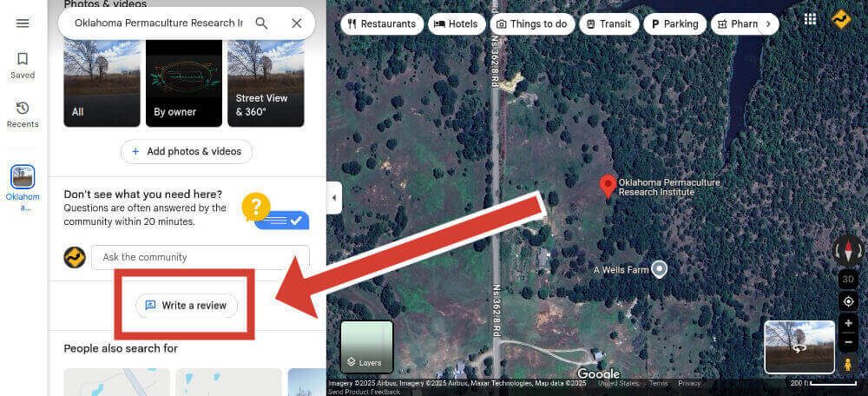Zoom in with the plus button
Viewport: 868px width, 396px height.
848,323
